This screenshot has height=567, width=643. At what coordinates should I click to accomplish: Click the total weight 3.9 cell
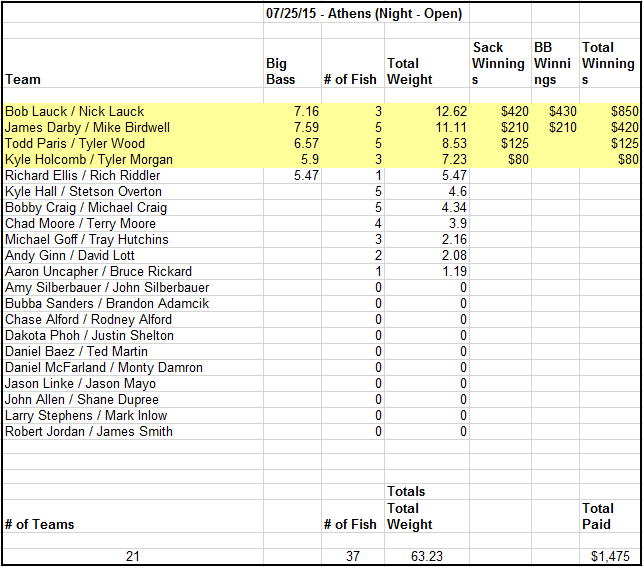tap(458, 223)
